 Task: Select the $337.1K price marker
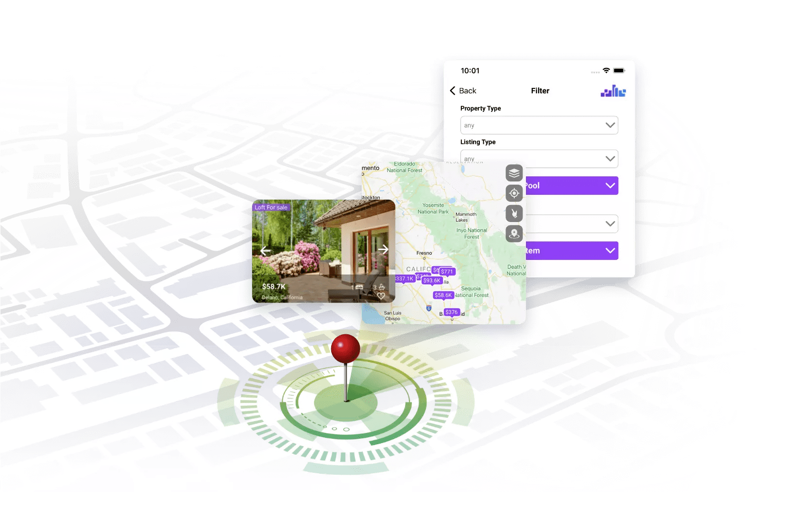click(405, 278)
